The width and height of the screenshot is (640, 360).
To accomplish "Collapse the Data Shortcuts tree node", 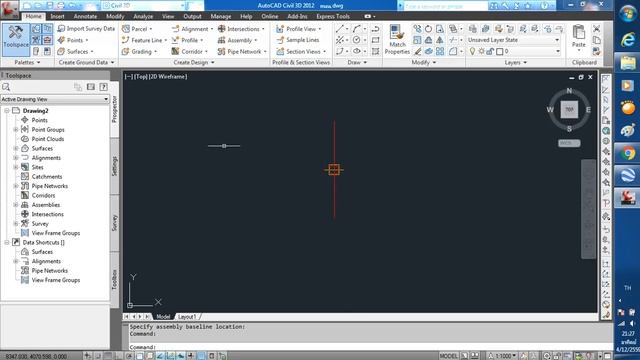I will click(7, 242).
